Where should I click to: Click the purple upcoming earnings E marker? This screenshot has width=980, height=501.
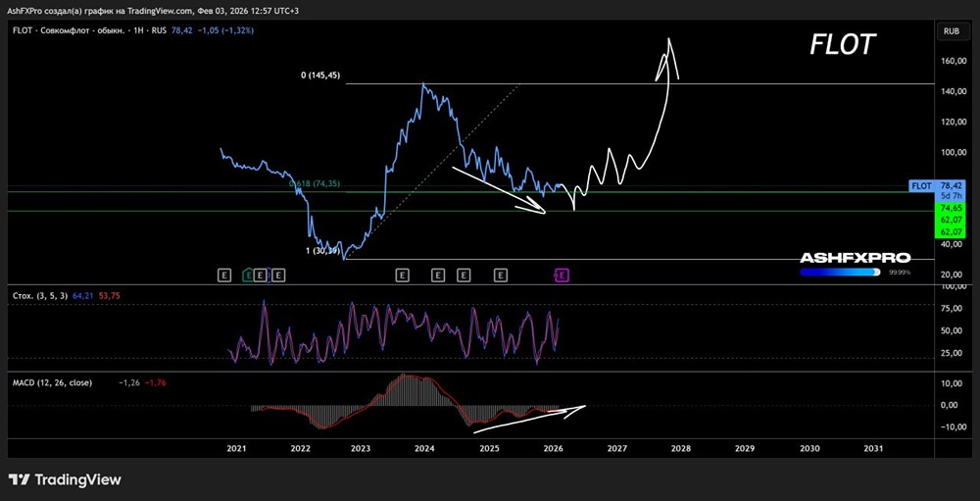click(562, 276)
